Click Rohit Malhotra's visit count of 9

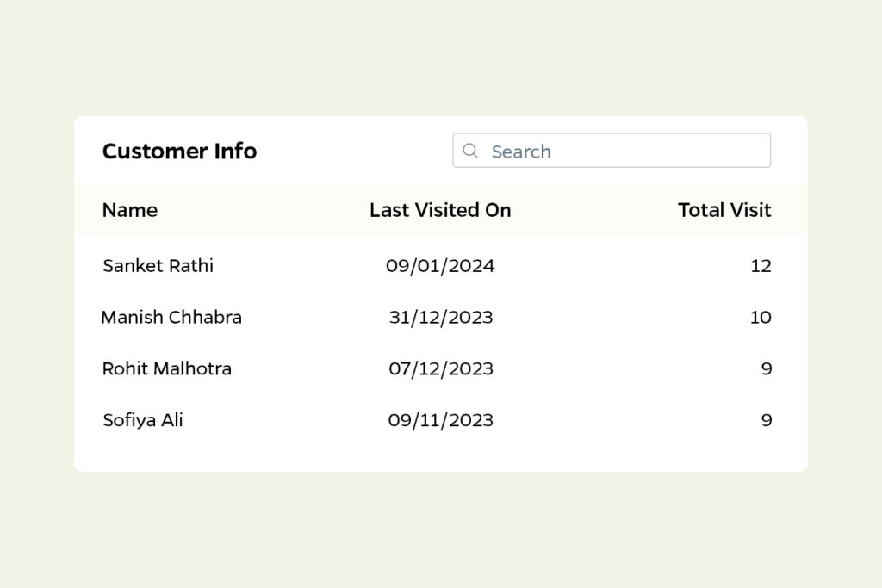[x=767, y=369]
